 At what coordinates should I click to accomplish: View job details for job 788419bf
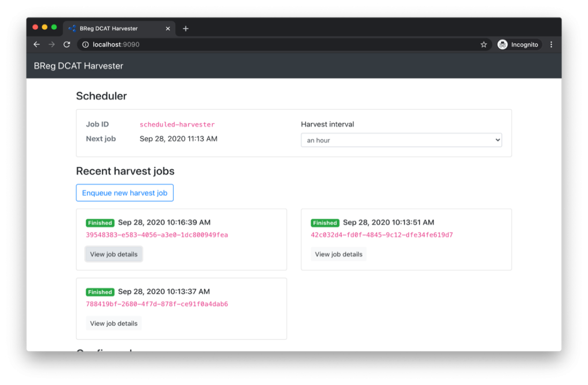114,323
